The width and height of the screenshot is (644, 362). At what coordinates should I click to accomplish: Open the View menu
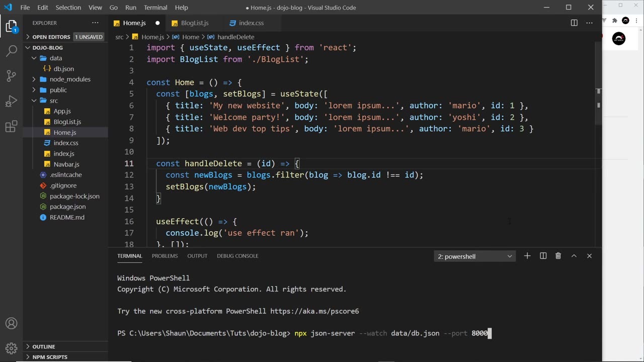tap(95, 8)
